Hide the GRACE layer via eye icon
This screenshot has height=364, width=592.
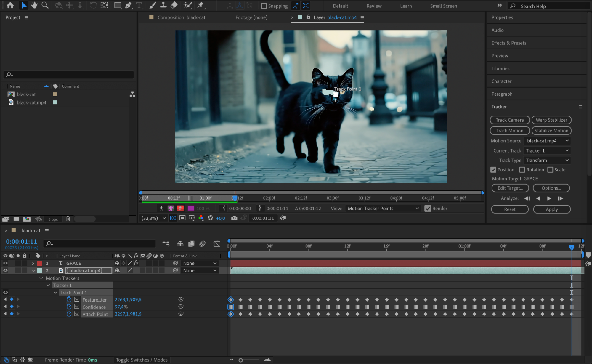click(x=5, y=263)
